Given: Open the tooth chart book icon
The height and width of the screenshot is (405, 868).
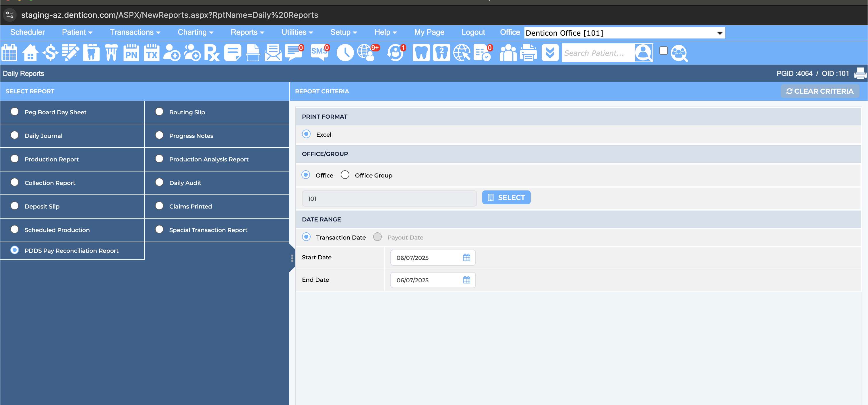Looking at the screenshot, I should (91, 53).
